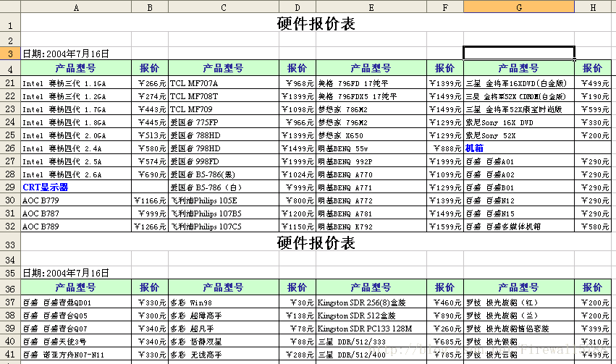Click 报价 header in cell B4
616x364 pixels.
150,68
